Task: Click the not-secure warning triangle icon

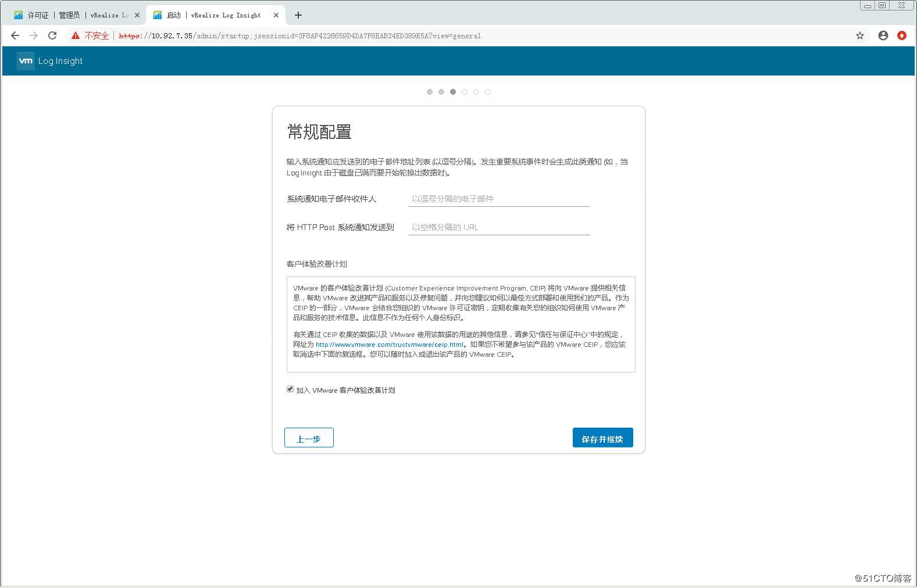Action: click(x=76, y=35)
